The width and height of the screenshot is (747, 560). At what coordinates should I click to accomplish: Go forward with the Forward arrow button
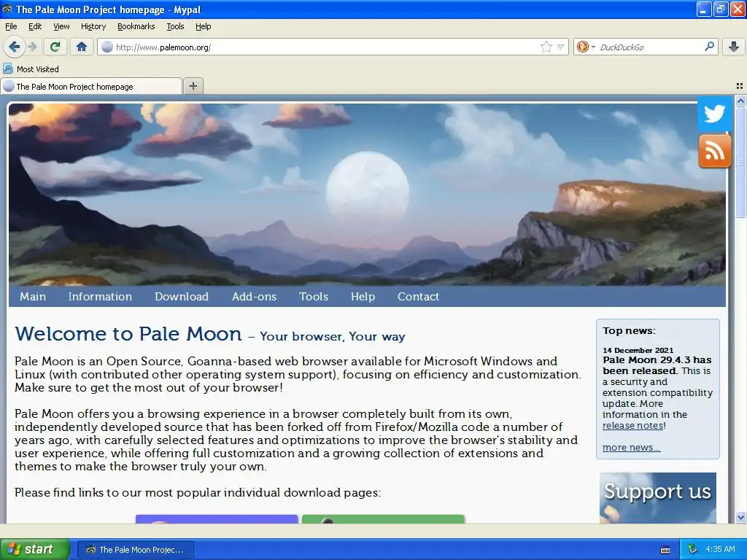[32, 47]
